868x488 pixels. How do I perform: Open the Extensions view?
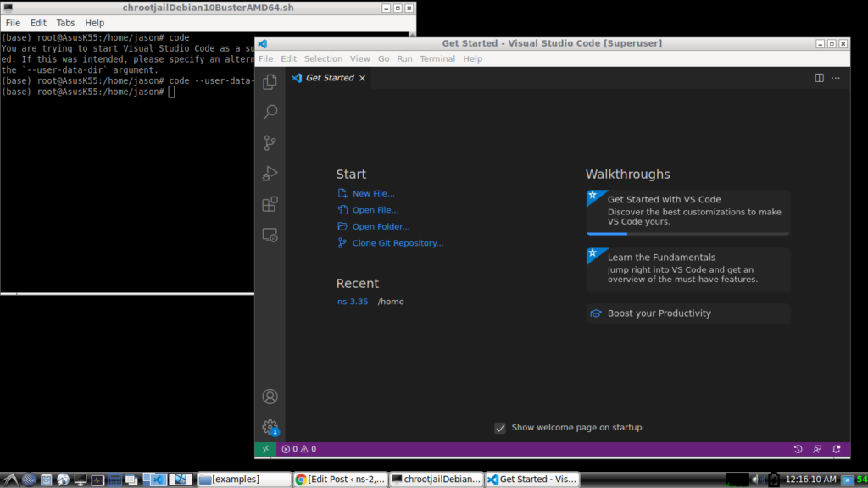pos(270,204)
